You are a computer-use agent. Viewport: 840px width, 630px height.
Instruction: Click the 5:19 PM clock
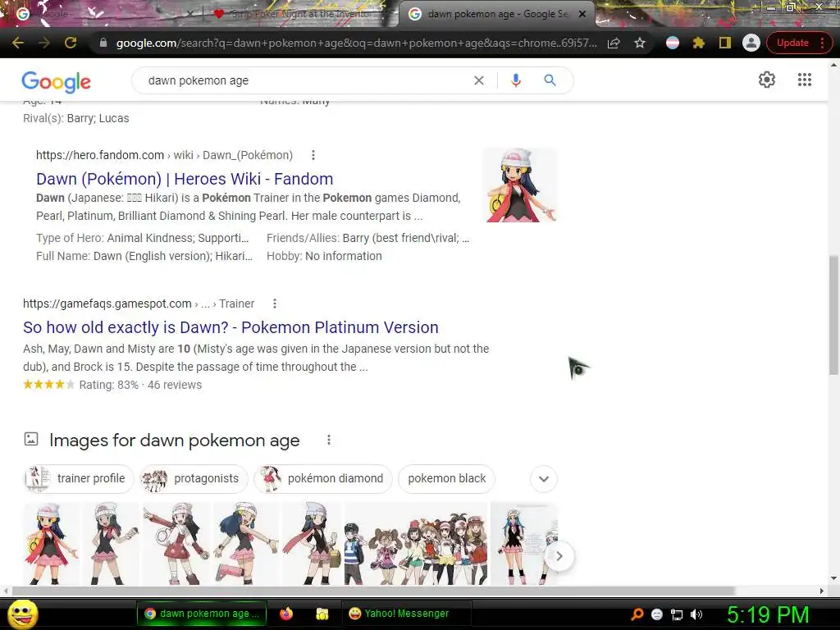[767, 614]
